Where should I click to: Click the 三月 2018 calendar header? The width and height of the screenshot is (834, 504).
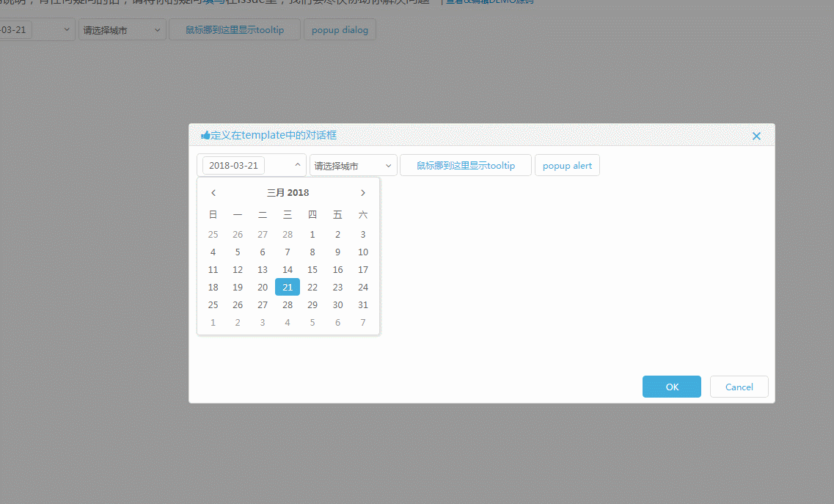288,193
